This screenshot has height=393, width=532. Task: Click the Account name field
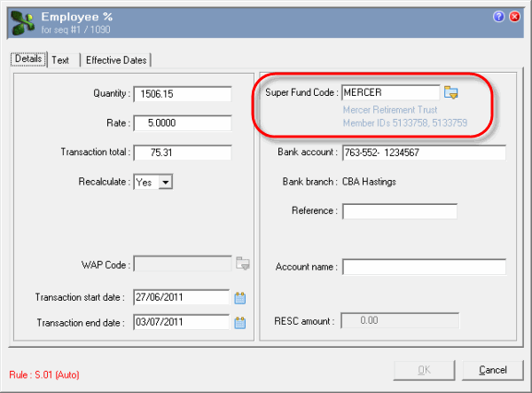pyautogui.click(x=423, y=267)
